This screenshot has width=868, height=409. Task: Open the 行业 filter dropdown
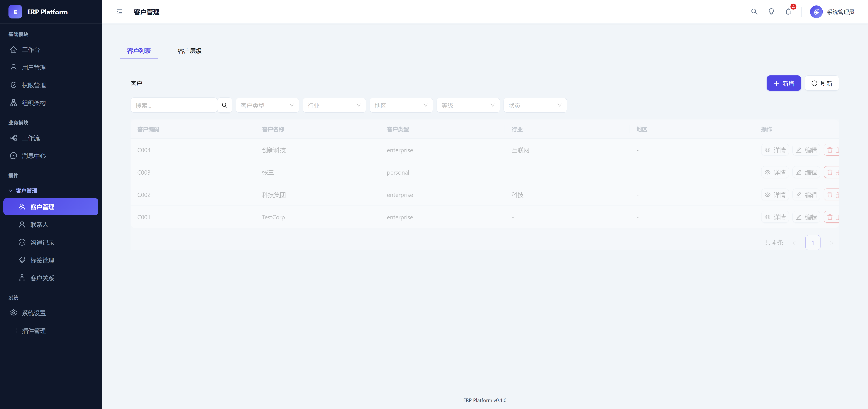click(x=334, y=105)
